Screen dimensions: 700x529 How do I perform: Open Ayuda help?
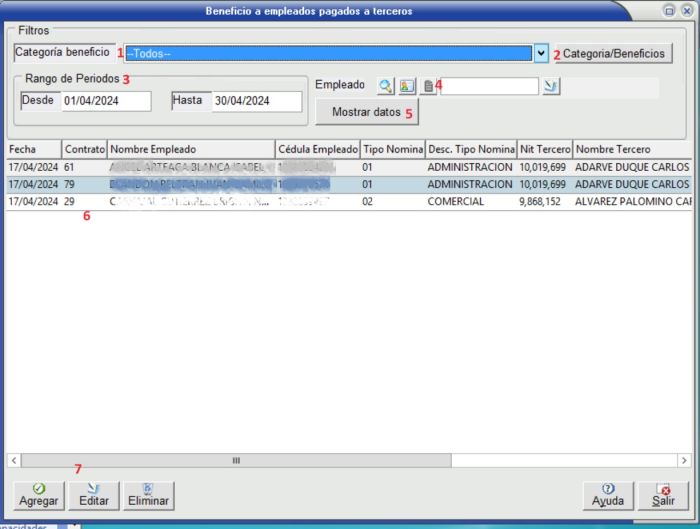coord(608,494)
